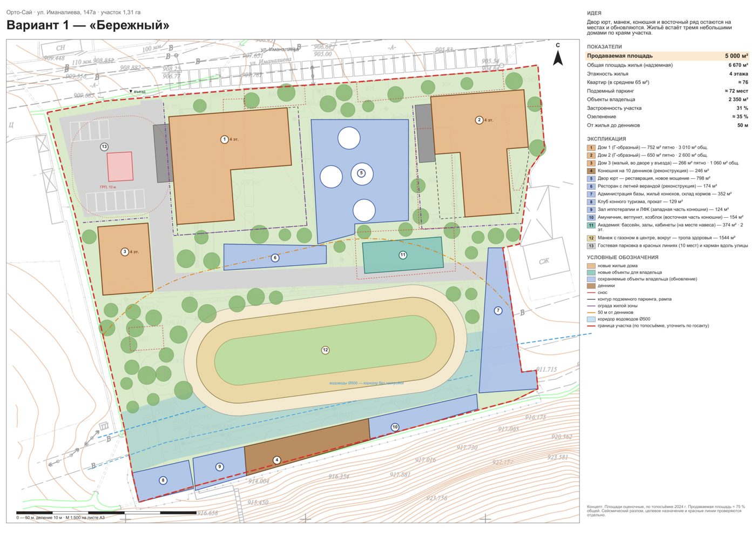Select the green «новые объекты для владельца» swatch
This screenshot has width=756, height=535.
tap(591, 272)
